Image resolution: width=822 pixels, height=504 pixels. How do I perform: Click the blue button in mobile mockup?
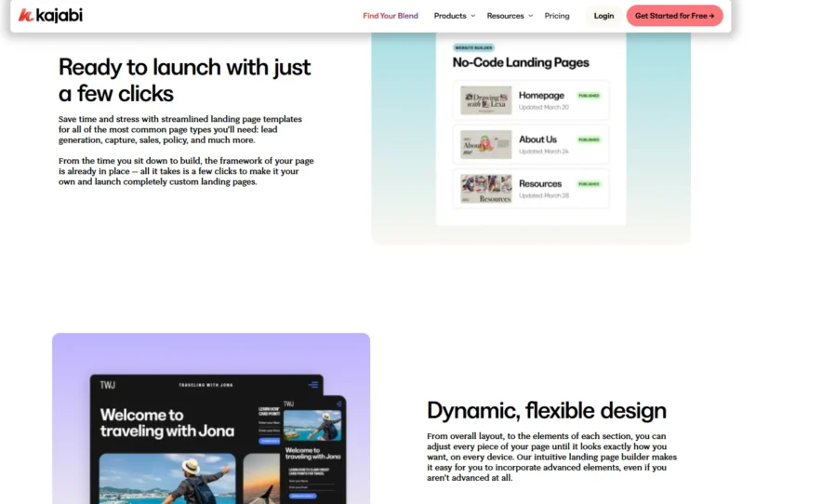coord(302,496)
